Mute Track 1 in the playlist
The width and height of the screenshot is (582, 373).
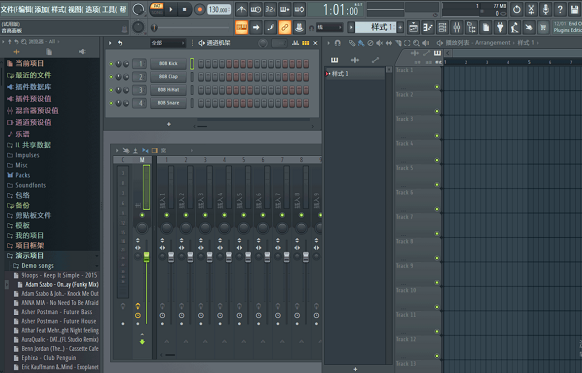437,87
